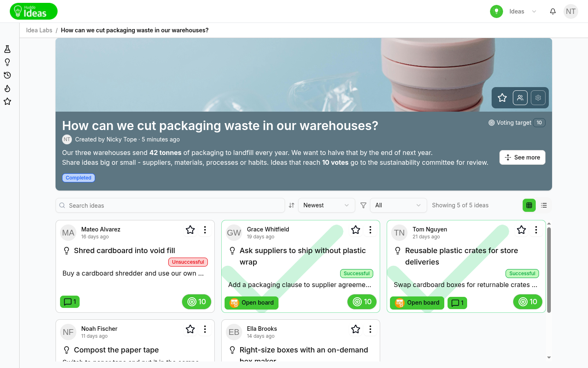The image size is (588, 368).
Task: Open notifications bell in header
Action: [553, 11]
